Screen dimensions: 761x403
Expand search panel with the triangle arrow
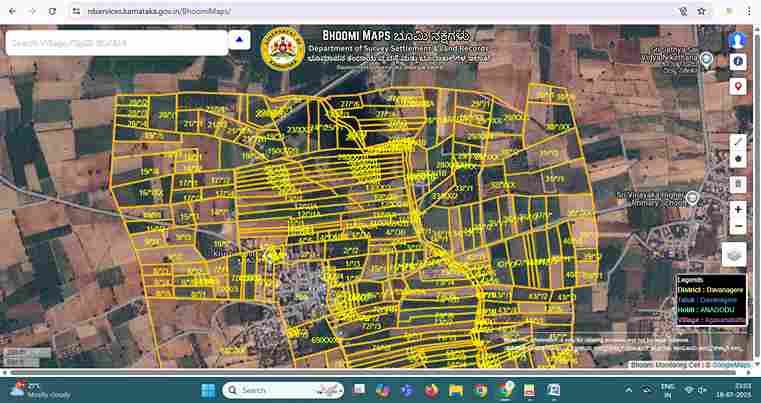click(239, 41)
